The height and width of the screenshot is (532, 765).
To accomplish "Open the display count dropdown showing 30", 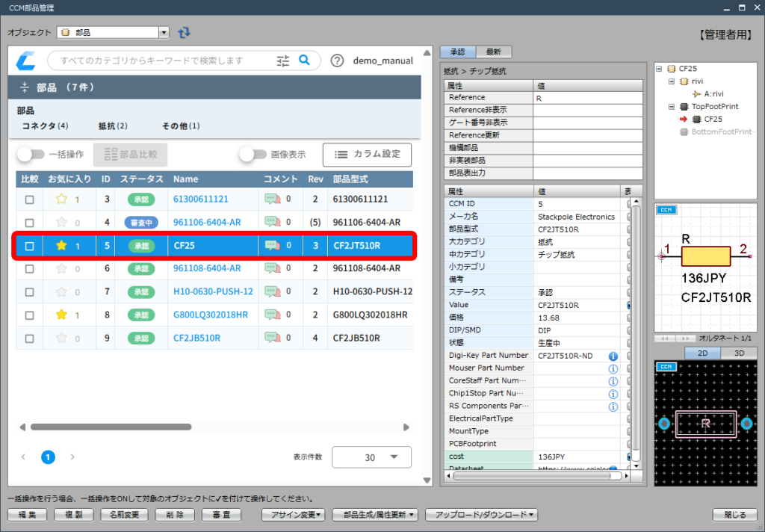I will pyautogui.click(x=372, y=457).
